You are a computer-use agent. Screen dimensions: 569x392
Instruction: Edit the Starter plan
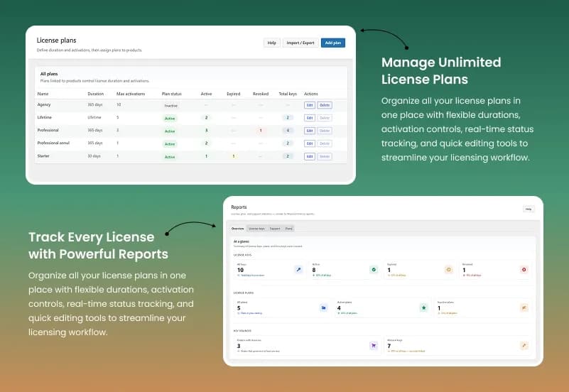pyautogui.click(x=310, y=156)
